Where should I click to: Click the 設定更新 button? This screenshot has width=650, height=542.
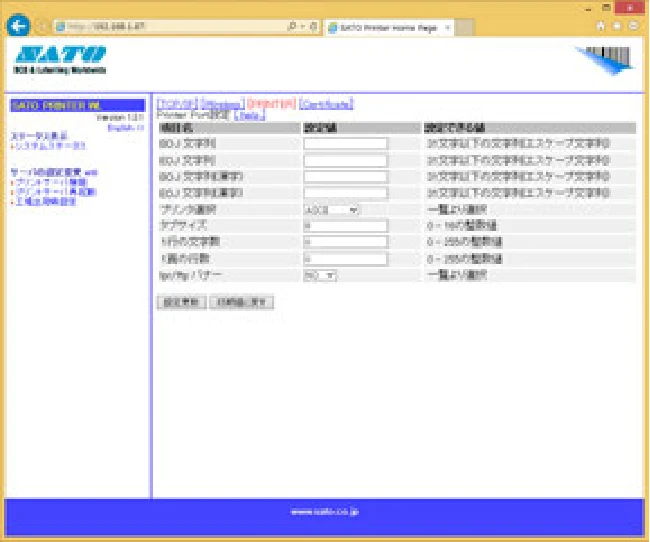click(x=182, y=302)
